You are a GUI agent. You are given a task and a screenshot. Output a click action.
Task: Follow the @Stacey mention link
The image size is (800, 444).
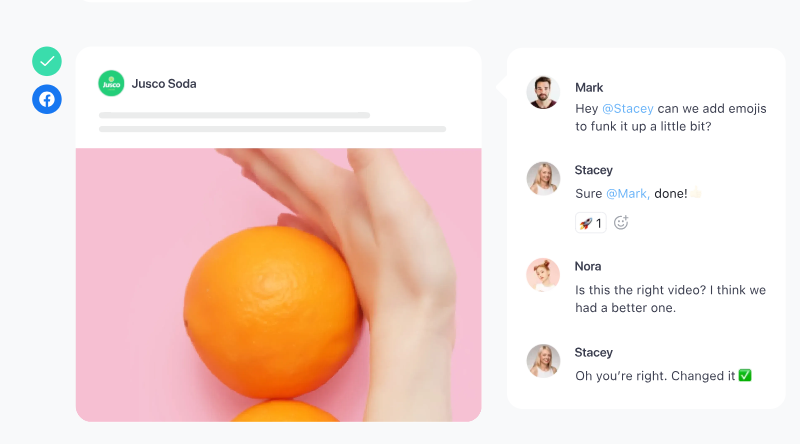(x=628, y=109)
